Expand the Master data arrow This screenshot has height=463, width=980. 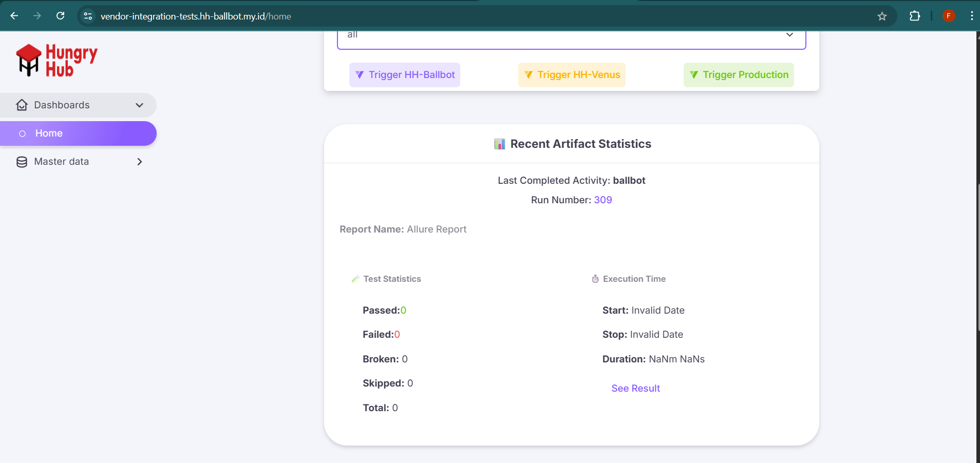pos(139,162)
